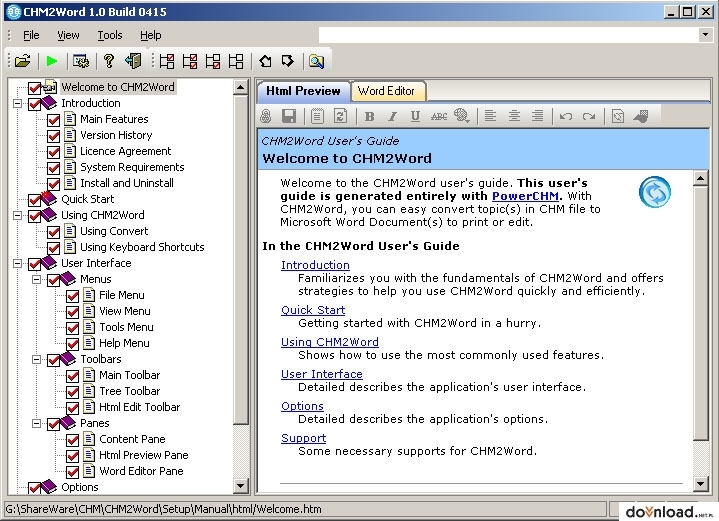Viewport: 719px width, 521px height.
Task: Click first tree-check icon with top box checked
Action: [x=167, y=61]
